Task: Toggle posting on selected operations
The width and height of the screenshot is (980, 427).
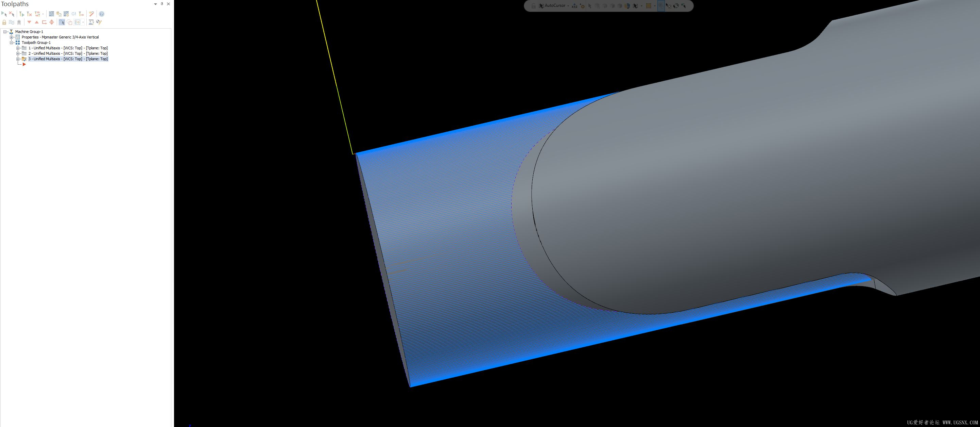Action: (19, 22)
